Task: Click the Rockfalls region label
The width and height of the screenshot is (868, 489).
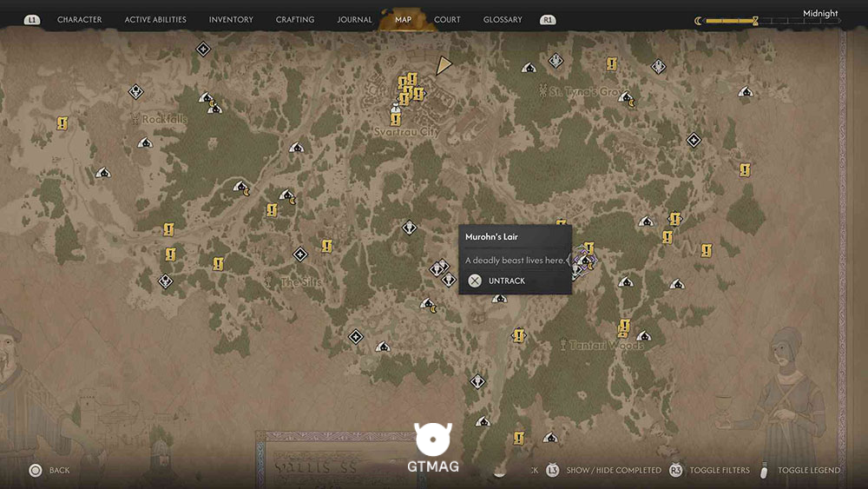Action: (164, 119)
